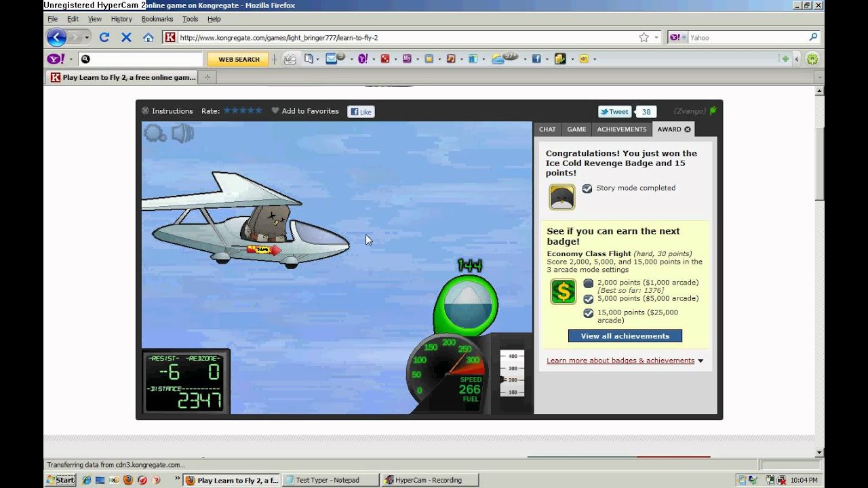Click the Kongregate favicon in the address bar
This screenshot has width=868, height=488.
170,37
